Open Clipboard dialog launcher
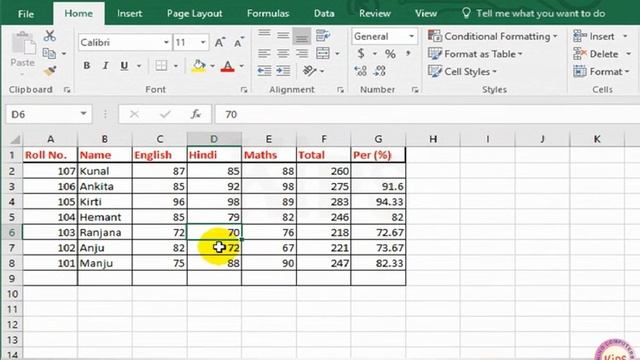This screenshot has height=360, width=640. click(67, 90)
